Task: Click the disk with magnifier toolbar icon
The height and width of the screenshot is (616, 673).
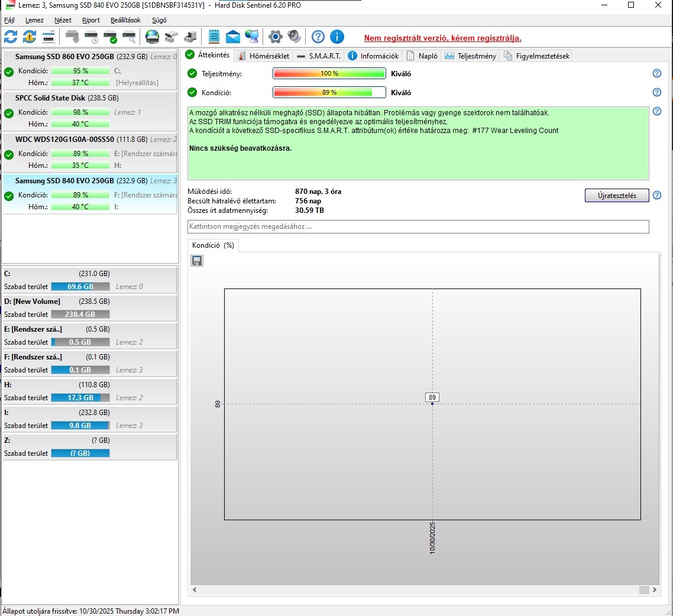Action: (129, 37)
